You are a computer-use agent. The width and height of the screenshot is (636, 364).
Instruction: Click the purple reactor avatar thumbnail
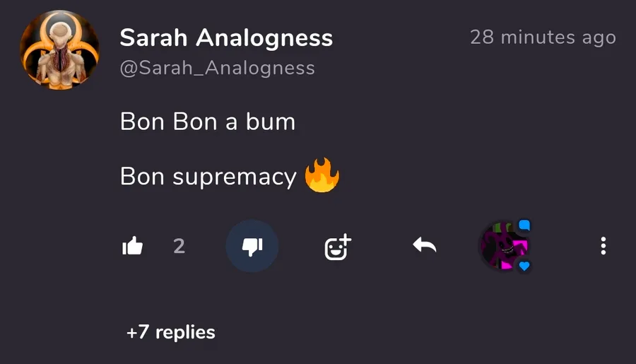point(504,246)
